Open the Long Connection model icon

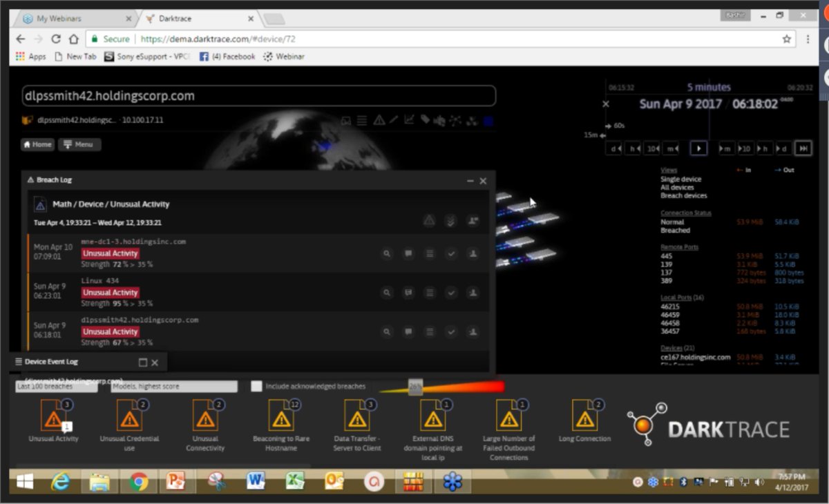point(585,416)
